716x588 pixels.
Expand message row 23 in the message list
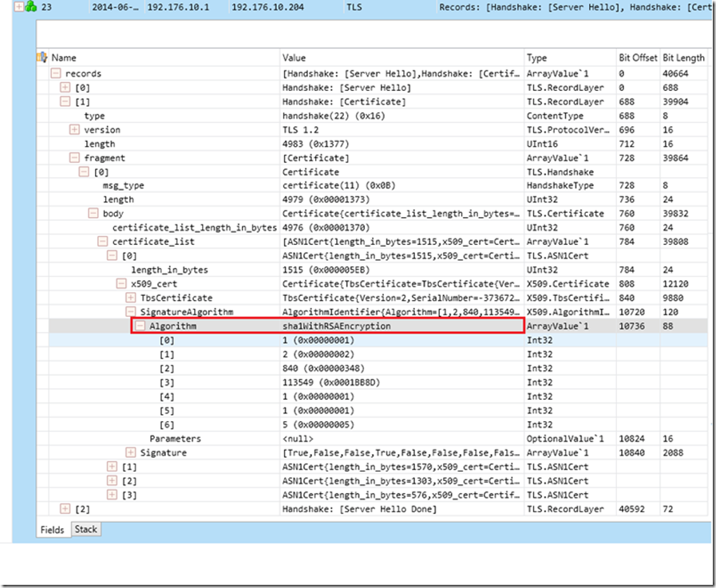(18, 7)
